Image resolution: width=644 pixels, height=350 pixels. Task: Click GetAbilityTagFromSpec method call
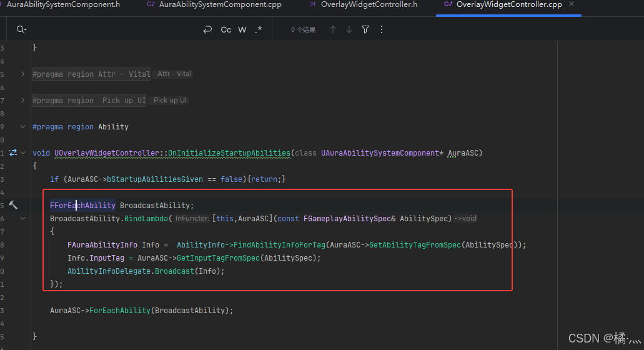pyautogui.click(x=415, y=245)
